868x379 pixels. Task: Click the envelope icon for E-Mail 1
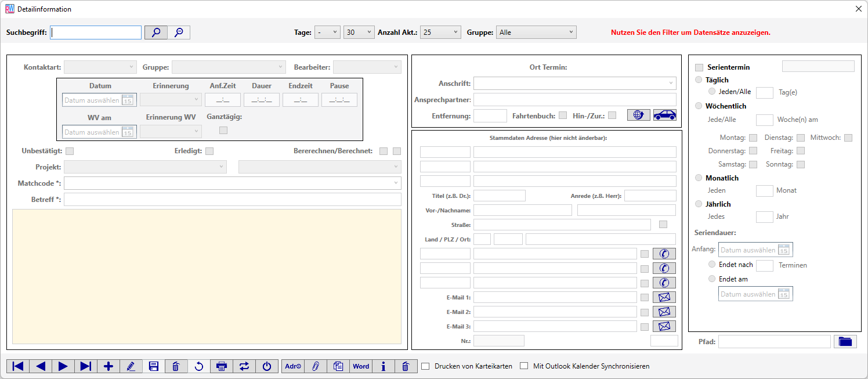pyautogui.click(x=664, y=297)
